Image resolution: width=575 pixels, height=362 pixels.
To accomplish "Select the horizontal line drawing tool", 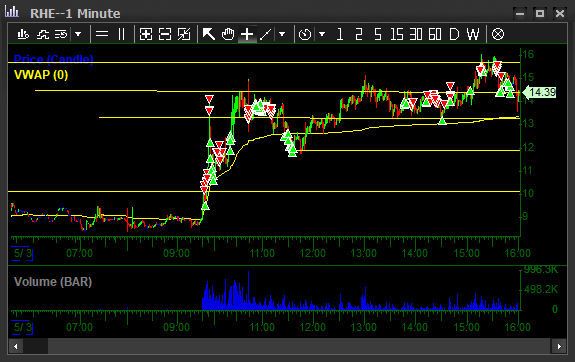I will (102, 34).
